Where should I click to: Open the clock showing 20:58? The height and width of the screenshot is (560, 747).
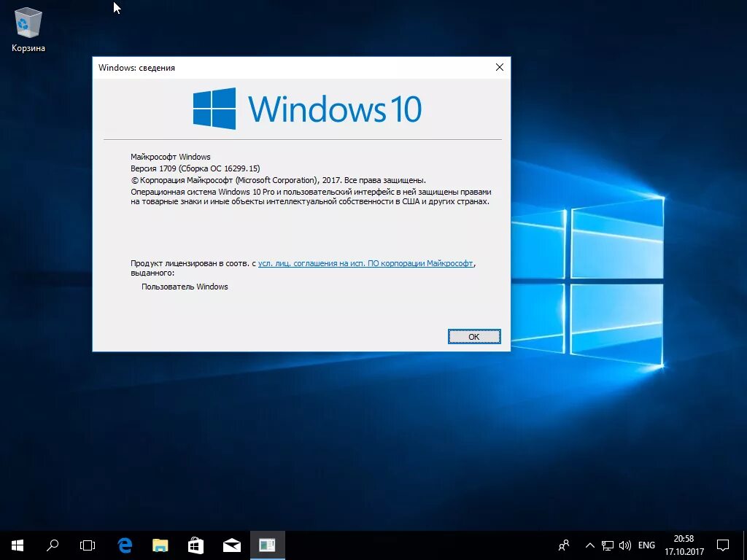(x=684, y=545)
